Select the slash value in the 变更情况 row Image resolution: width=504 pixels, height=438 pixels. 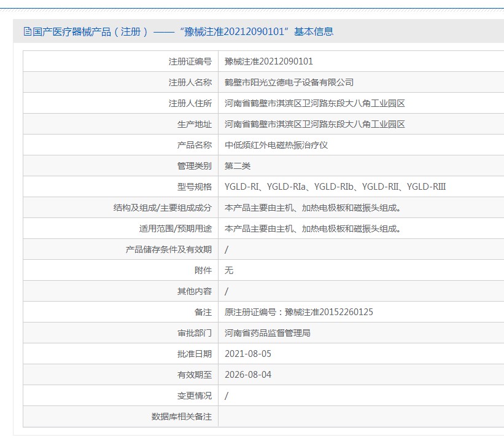tap(227, 396)
